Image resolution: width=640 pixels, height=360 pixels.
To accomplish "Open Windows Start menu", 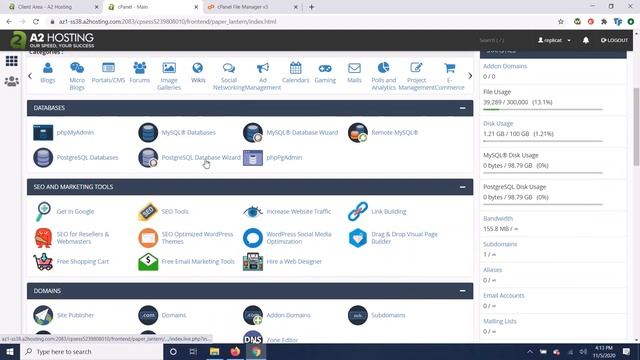I will pos(10,351).
